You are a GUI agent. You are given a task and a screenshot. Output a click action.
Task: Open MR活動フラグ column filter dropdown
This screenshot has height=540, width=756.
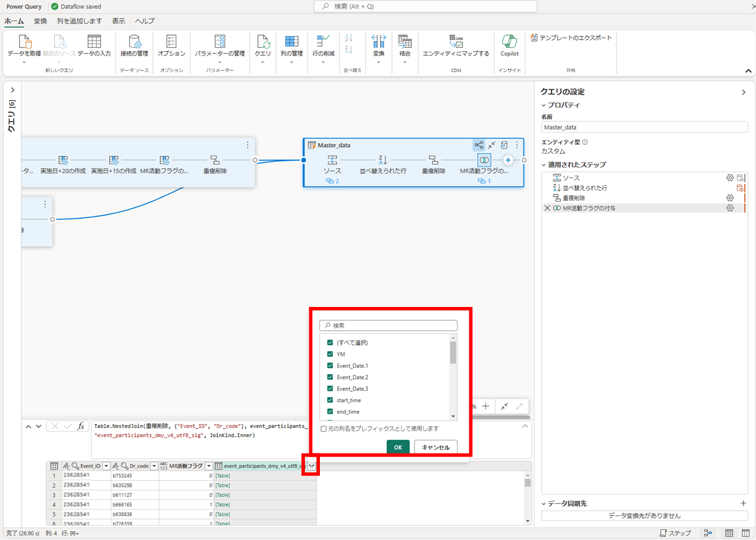[209, 466]
